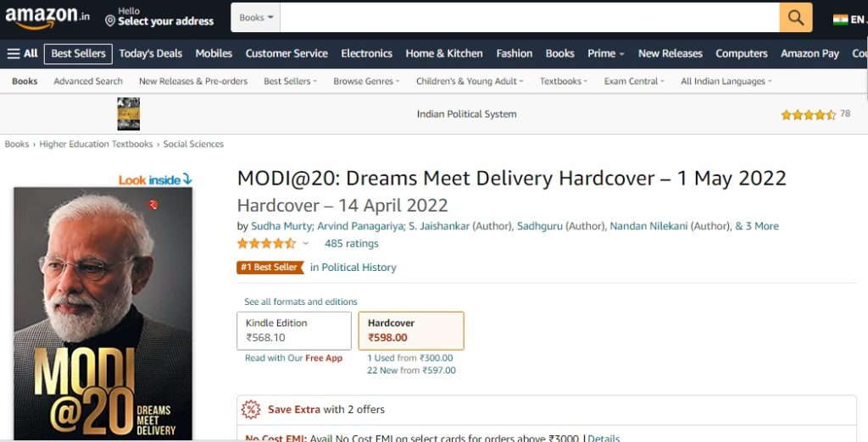Expand the Books search category dropdown
This screenshot has height=442, width=868.
pos(256,18)
